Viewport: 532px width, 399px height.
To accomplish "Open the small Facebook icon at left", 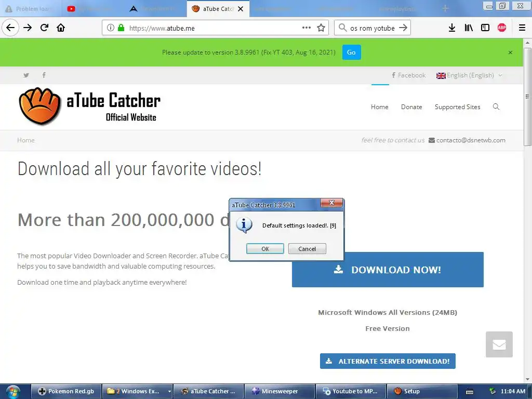I will (44, 75).
